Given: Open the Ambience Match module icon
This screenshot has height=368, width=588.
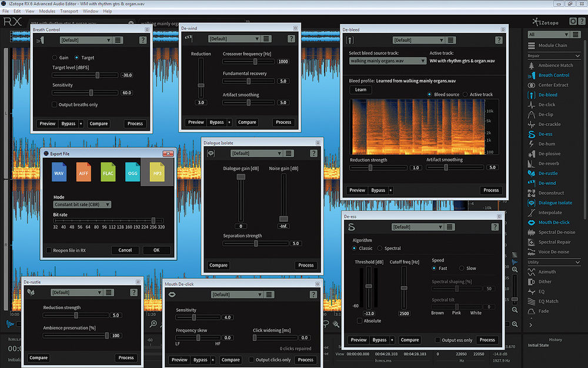Looking at the screenshot, I should click(532, 65).
